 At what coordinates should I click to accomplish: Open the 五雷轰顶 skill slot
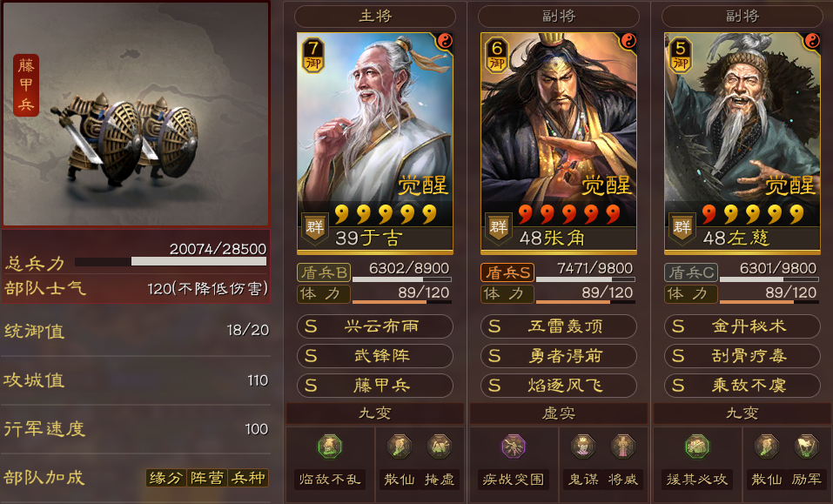pos(559,326)
